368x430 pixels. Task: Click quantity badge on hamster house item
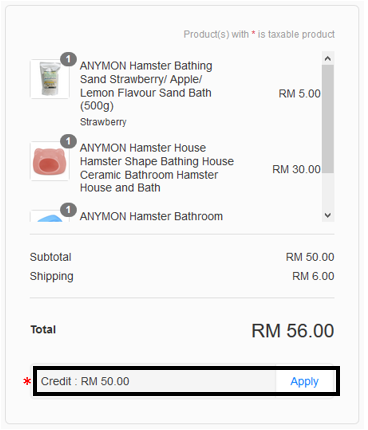click(x=68, y=141)
